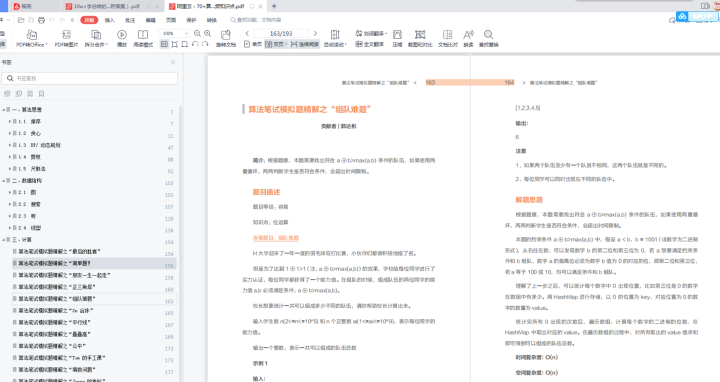Open the 插入 ribbon tab

point(109,20)
